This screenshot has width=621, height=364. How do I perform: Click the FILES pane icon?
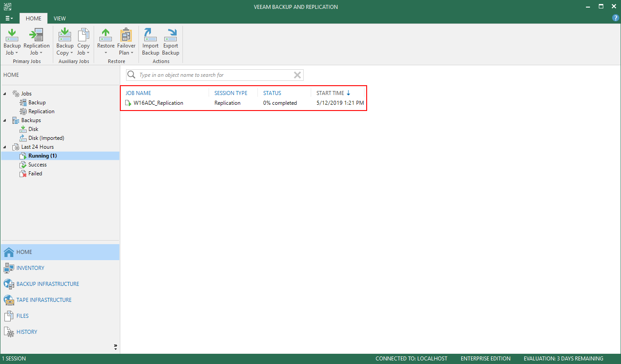pos(9,316)
